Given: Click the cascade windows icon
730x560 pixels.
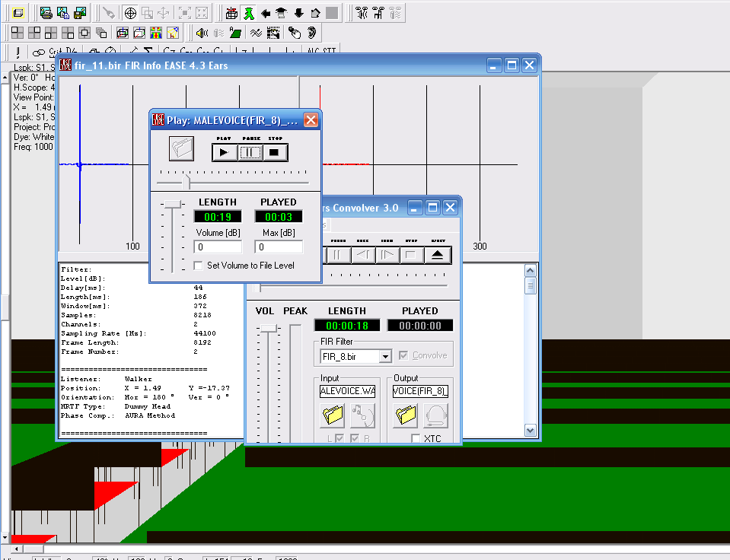Looking at the screenshot, I should [101, 33].
